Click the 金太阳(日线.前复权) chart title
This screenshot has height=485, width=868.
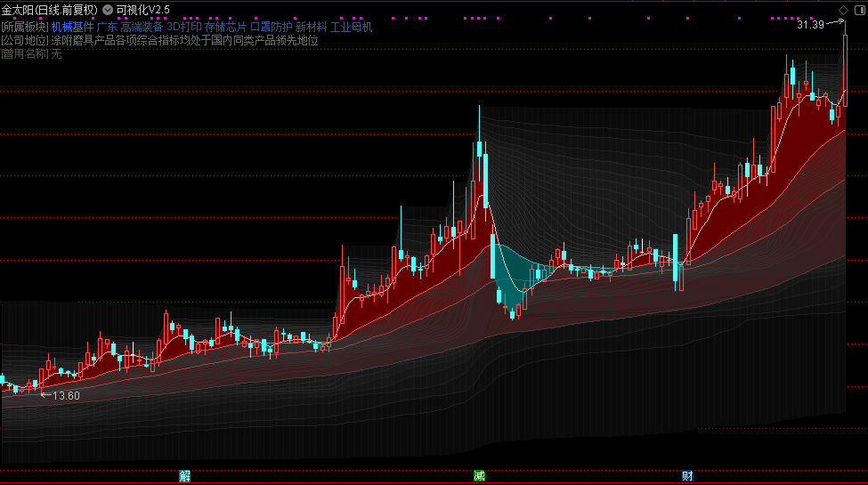50,10
